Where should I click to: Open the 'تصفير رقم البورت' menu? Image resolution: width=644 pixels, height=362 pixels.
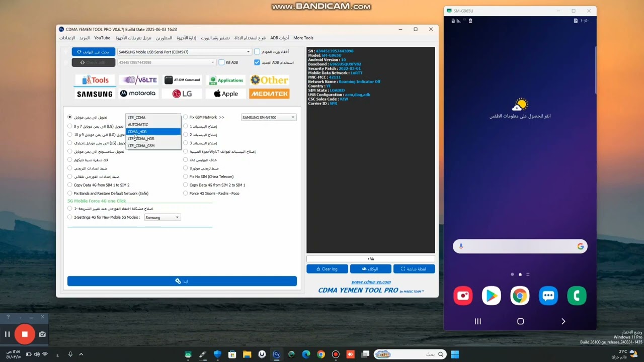pyautogui.click(x=215, y=38)
